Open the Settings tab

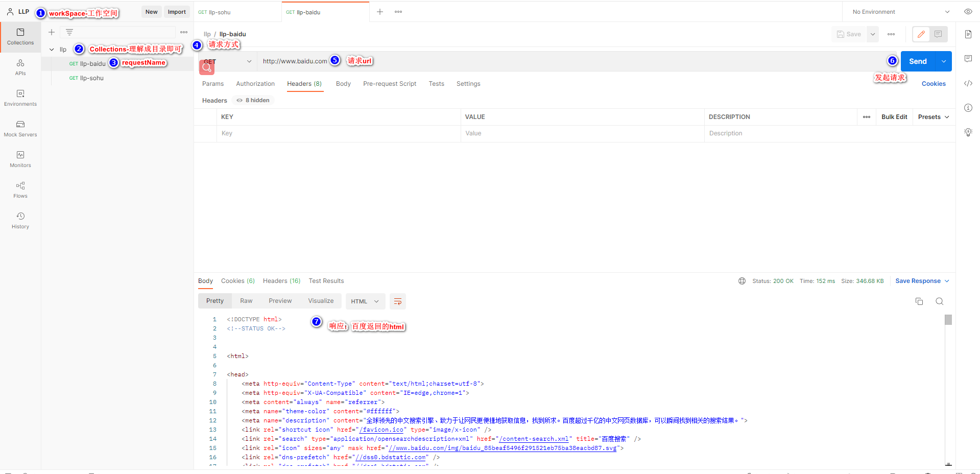(x=468, y=84)
